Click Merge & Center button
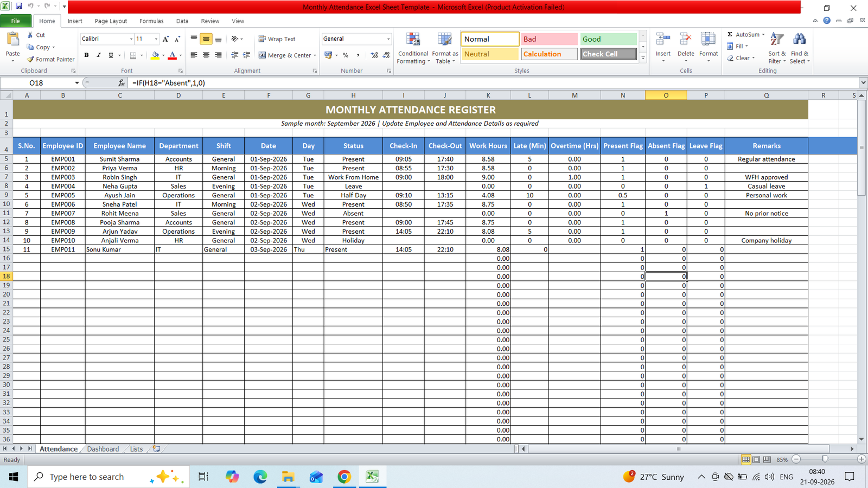 (285, 55)
